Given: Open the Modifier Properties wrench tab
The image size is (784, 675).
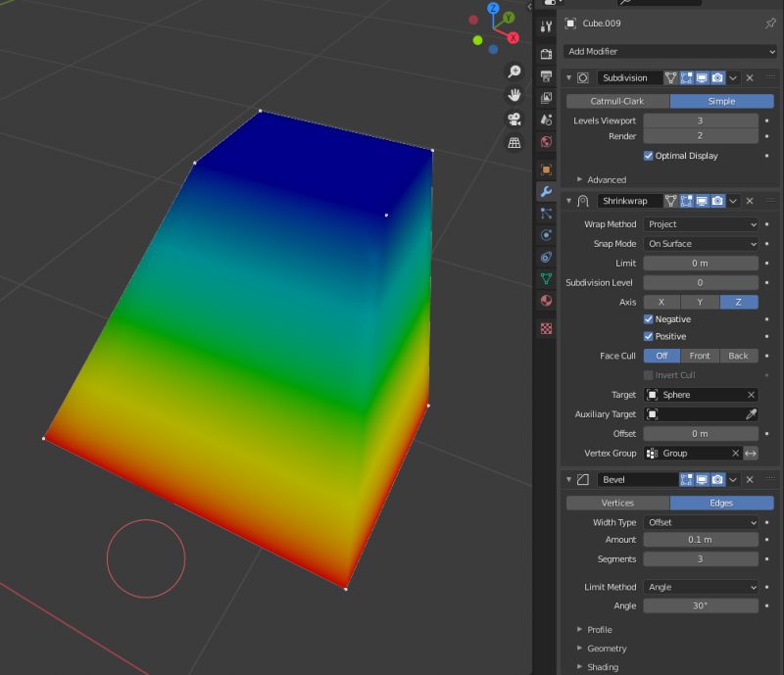Looking at the screenshot, I should point(546,191).
